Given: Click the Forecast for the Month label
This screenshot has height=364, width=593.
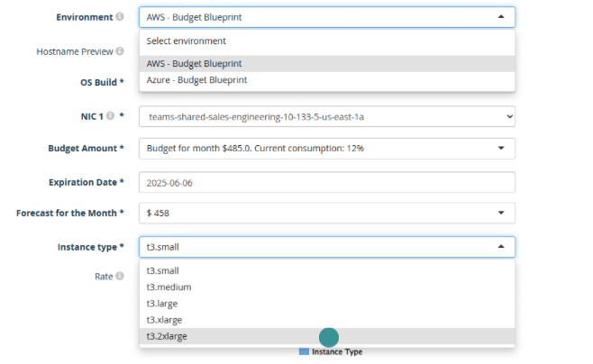Looking at the screenshot, I should click(70, 214).
